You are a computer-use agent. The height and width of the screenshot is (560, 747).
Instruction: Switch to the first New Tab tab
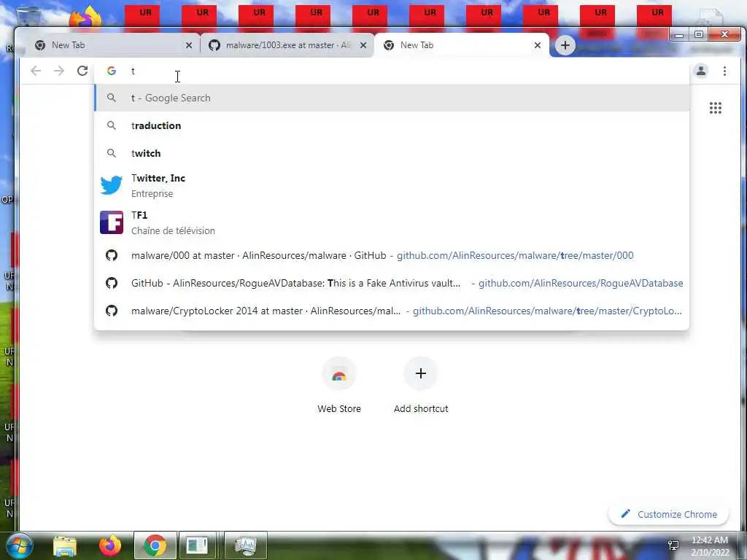click(112, 45)
